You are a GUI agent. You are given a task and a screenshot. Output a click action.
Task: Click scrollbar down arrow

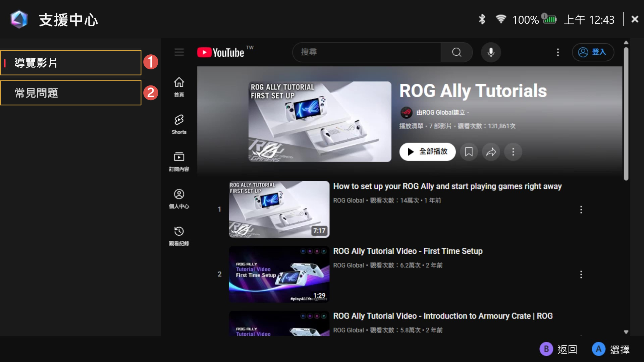[626, 332]
